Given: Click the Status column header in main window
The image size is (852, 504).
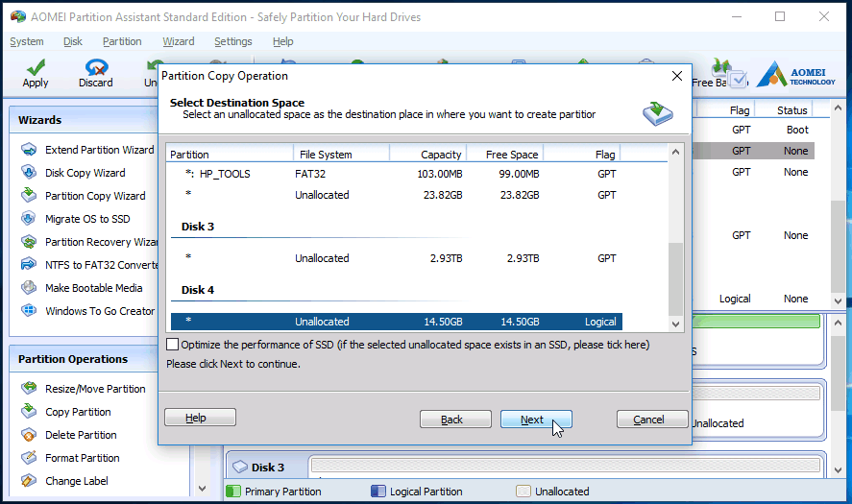Looking at the screenshot, I should point(791,110).
